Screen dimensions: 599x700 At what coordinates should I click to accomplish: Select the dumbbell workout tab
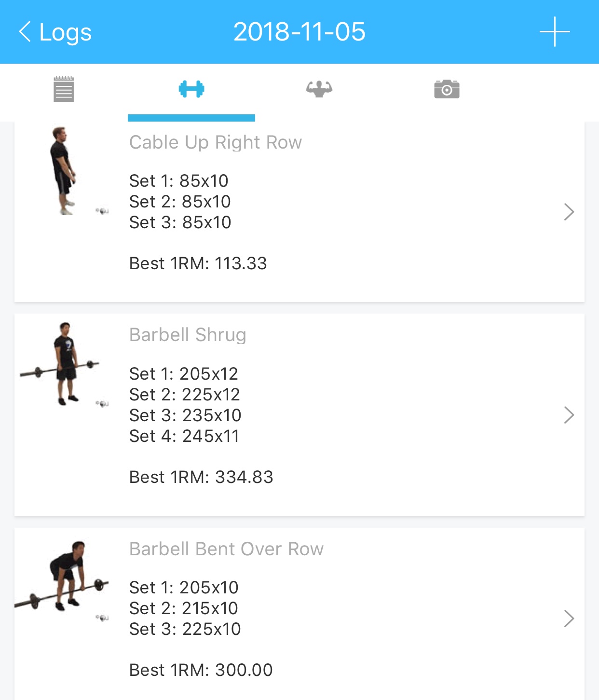click(191, 89)
